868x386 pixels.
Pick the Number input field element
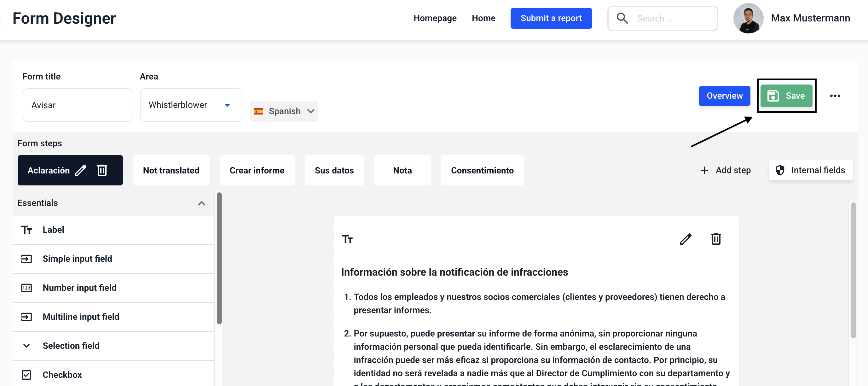pos(79,288)
